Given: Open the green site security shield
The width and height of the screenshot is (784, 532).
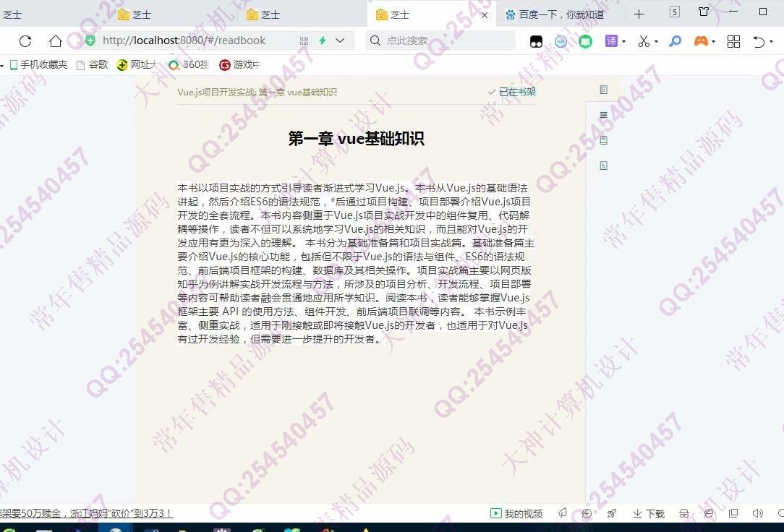Looking at the screenshot, I should 90,40.
